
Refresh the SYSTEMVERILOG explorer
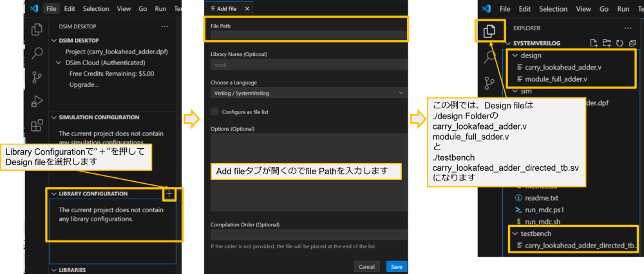[x=620, y=43]
